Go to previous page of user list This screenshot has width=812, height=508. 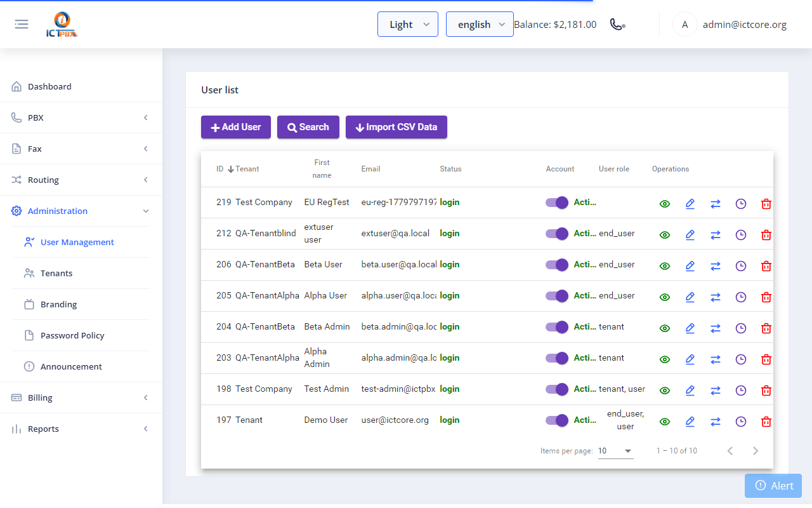730,451
